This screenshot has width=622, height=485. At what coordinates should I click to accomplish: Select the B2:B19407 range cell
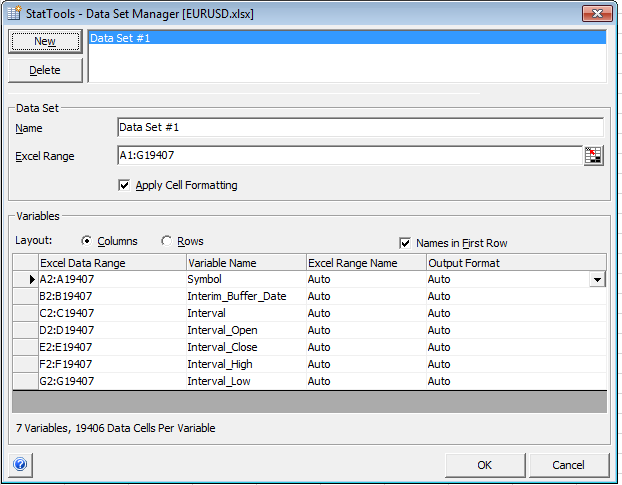pos(112,296)
